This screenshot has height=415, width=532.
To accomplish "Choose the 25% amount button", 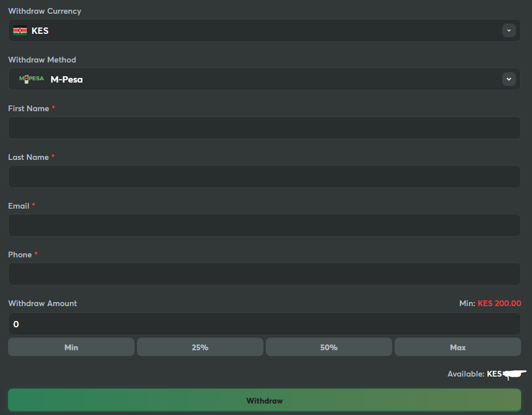I will coord(200,347).
